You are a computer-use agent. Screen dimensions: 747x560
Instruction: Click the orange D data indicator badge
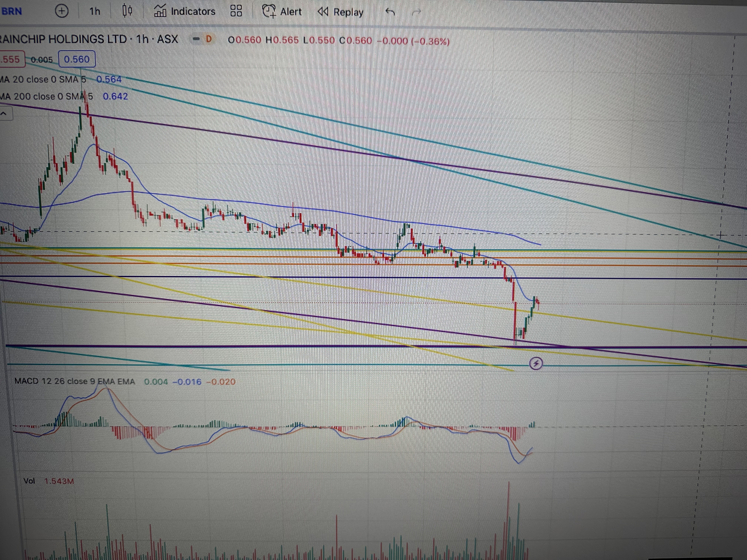pos(209,39)
